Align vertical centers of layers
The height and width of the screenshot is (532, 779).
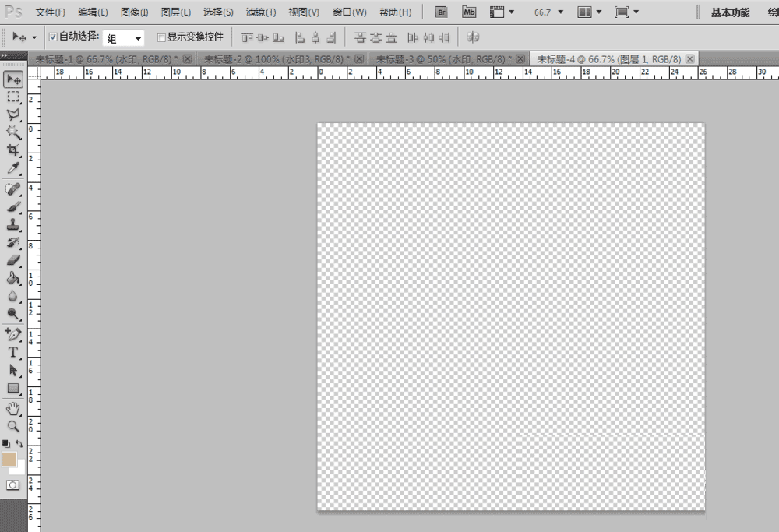tap(263, 37)
